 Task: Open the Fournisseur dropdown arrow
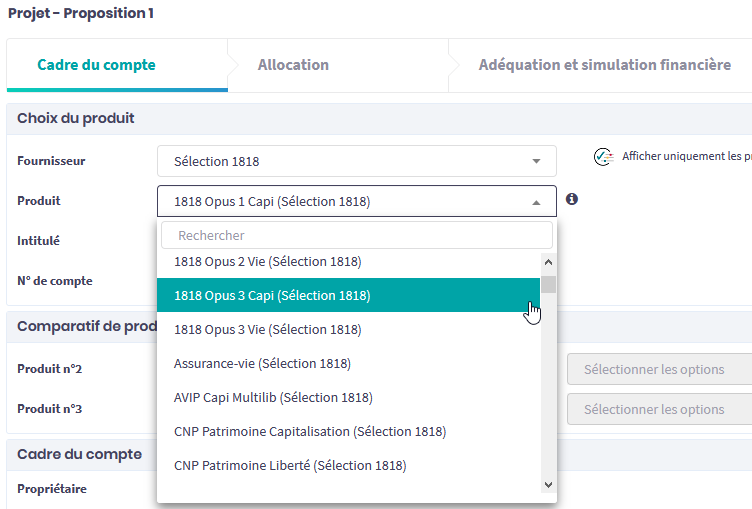coord(536,161)
